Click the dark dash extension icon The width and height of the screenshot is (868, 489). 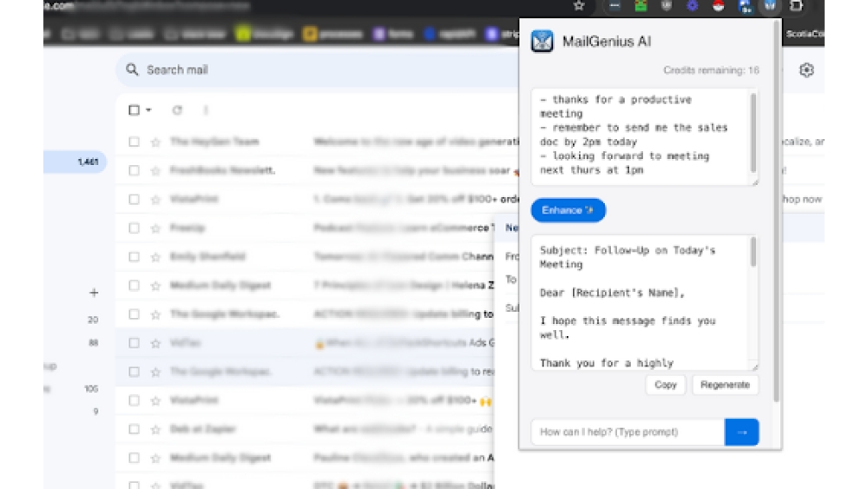point(615,6)
